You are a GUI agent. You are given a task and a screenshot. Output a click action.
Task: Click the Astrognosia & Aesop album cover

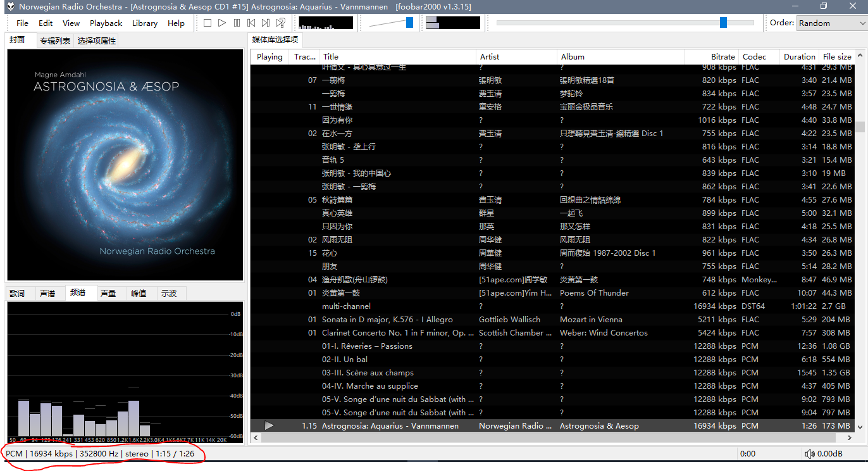[x=124, y=165]
